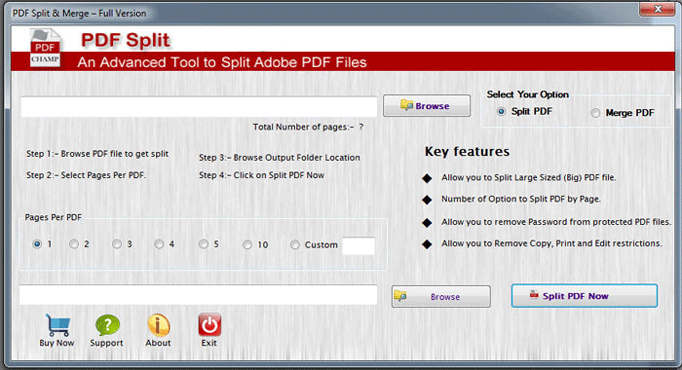Choose 1 page per PDF
Viewport: 682px width, 370px height.
tap(37, 244)
